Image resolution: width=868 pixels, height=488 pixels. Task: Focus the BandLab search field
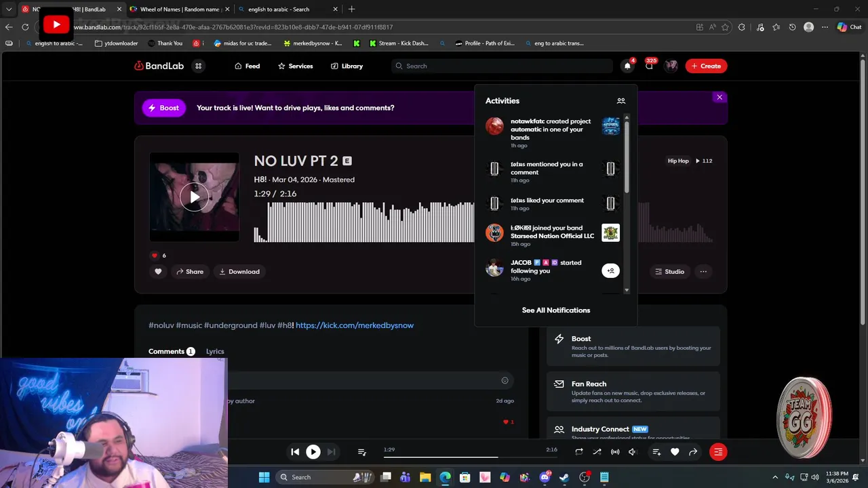502,66
